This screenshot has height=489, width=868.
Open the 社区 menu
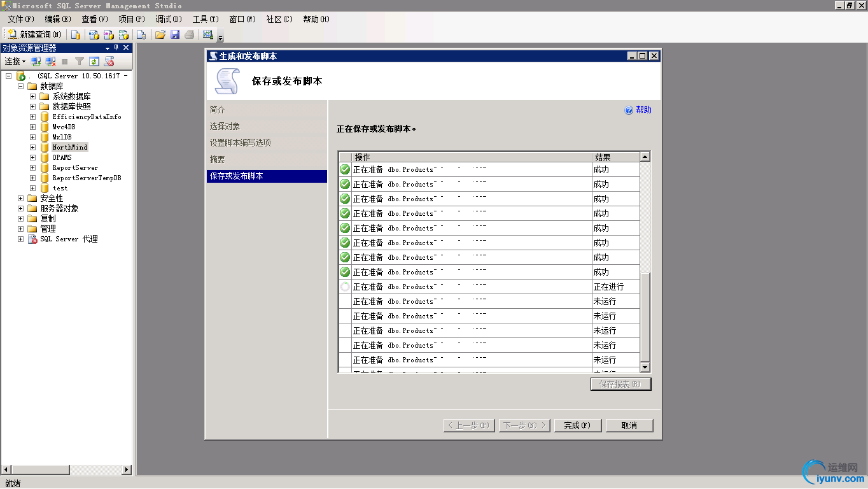[279, 19]
